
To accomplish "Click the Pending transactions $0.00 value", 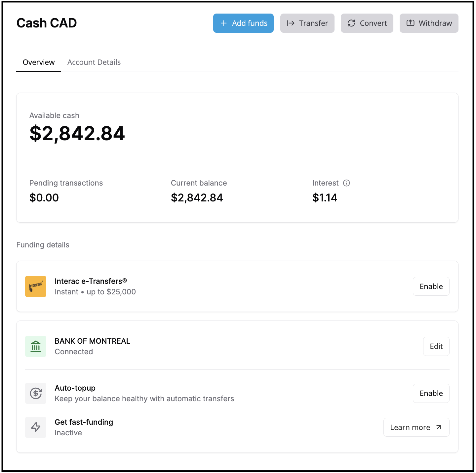I will click(44, 198).
